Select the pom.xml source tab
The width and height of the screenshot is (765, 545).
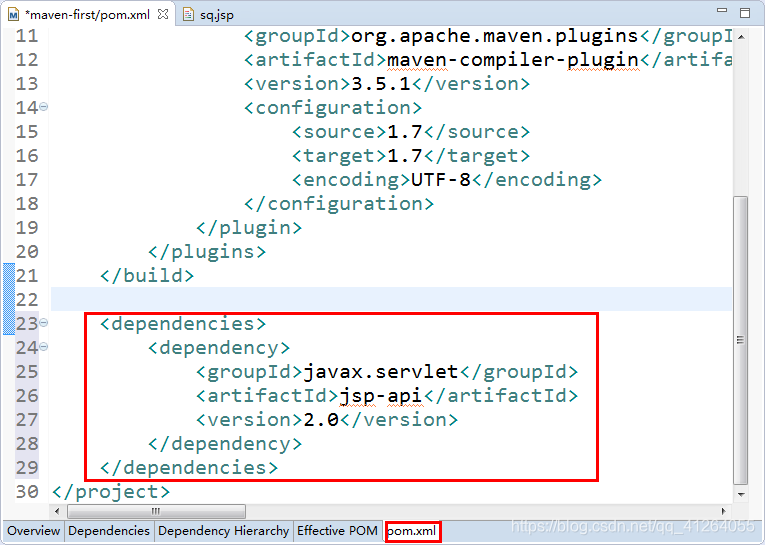(412, 531)
